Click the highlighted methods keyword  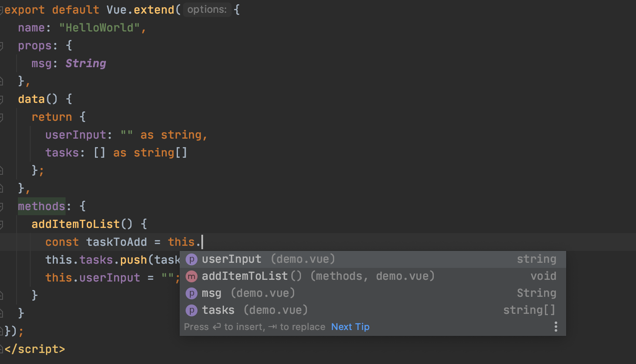pyautogui.click(x=41, y=206)
